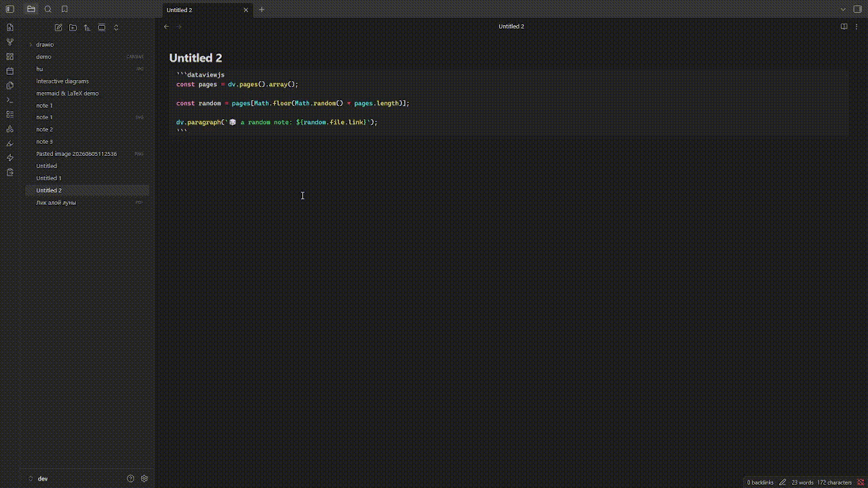Toggle the right sidebar
Image resolution: width=868 pixels, height=488 pixels.
pos(858,9)
